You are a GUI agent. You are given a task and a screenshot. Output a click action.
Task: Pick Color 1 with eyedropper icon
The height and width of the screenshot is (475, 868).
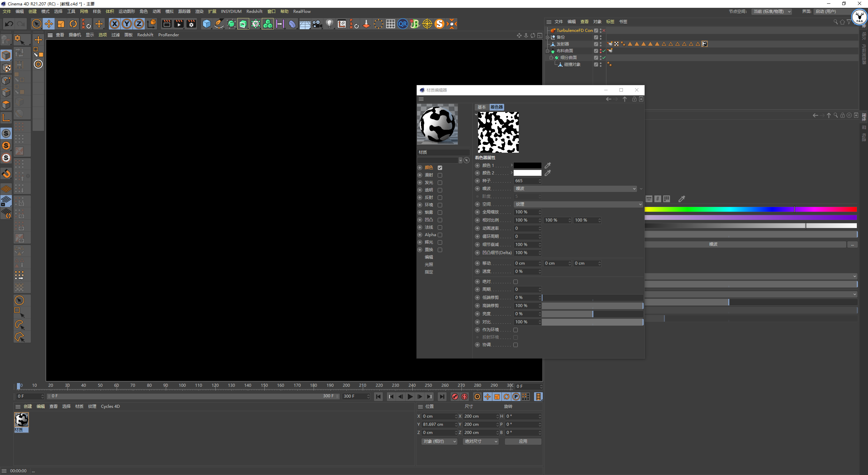coord(548,165)
